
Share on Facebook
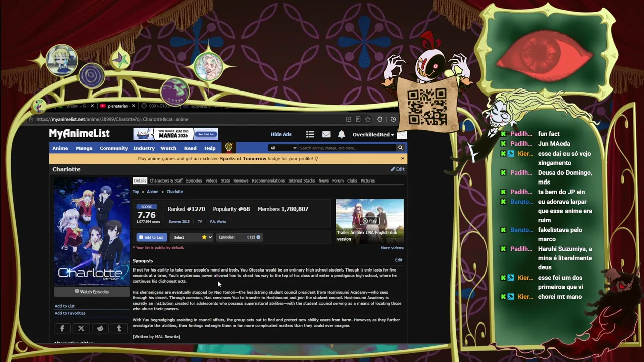pyautogui.click(x=62, y=328)
